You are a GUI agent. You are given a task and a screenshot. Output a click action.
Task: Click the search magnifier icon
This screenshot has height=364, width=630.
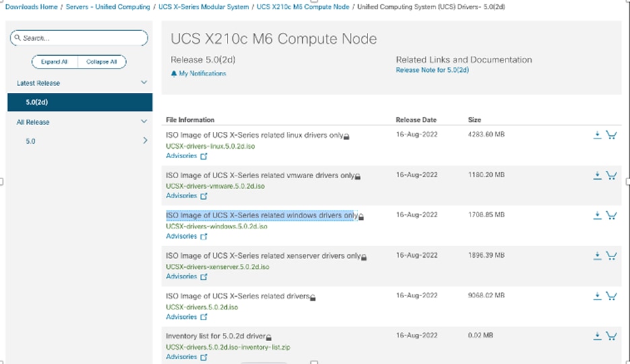pyautogui.click(x=17, y=38)
